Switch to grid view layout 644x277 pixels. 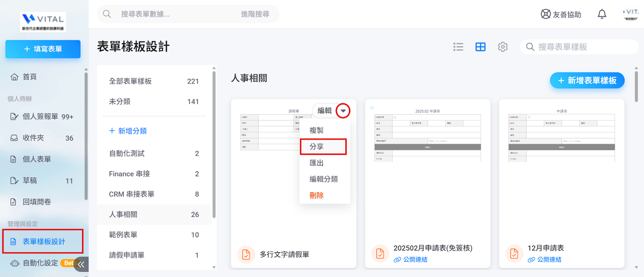point(480,47)
